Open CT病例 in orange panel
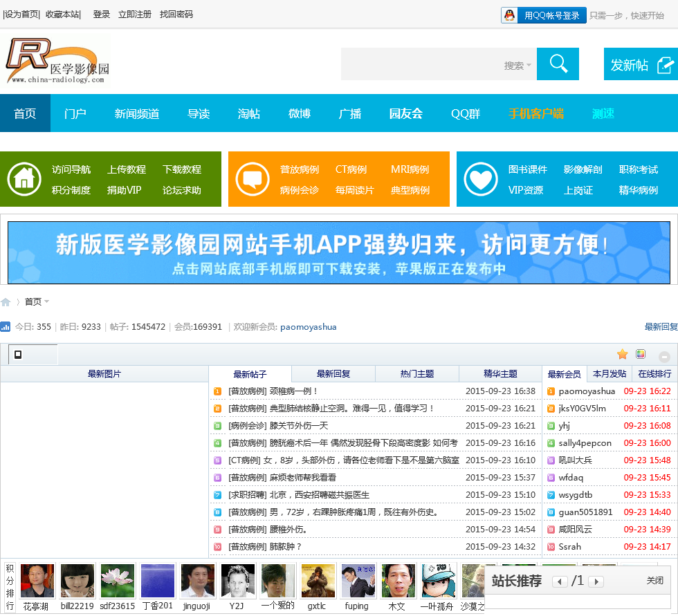This screenshot has height=616, width=678. tap(351, 169)
